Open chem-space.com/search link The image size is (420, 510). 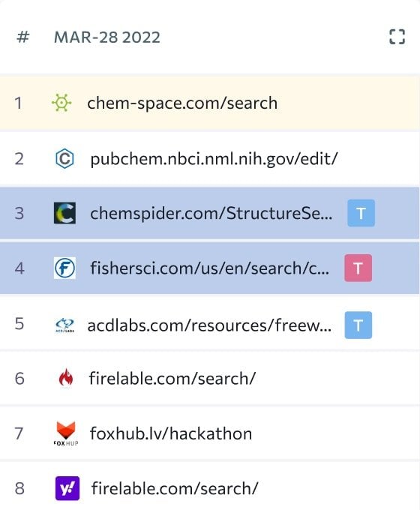tap(182, 103)
